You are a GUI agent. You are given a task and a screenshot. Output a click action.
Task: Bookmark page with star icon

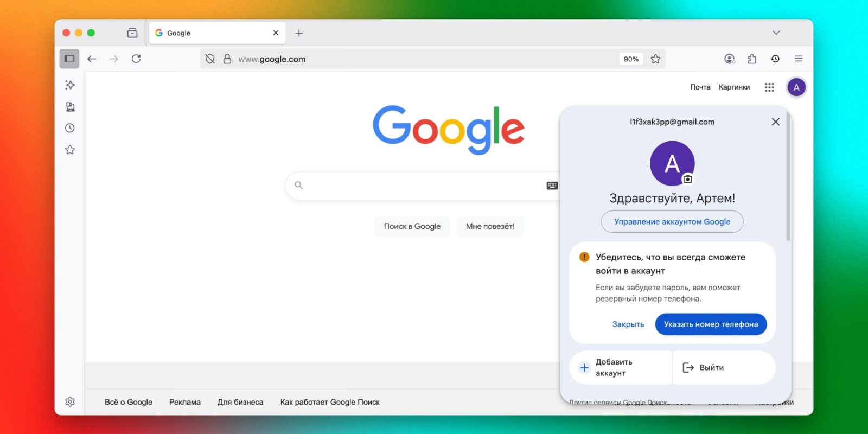[655, 59]
